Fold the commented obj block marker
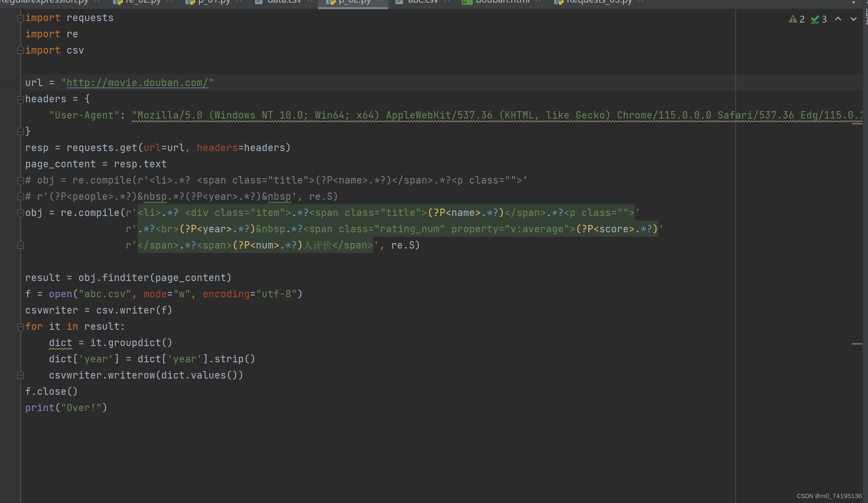Image resolution: width=868 pixels, height=503 pixels. point(21,181)
